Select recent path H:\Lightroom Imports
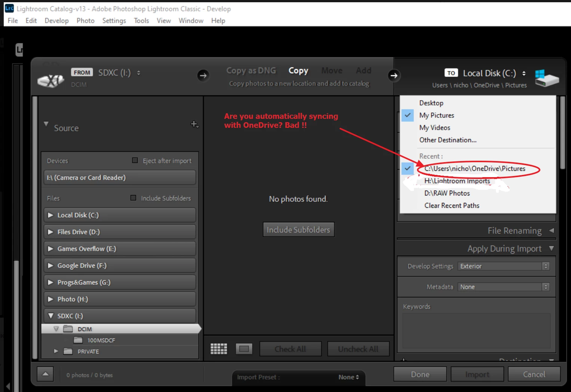 coord(457,181)
